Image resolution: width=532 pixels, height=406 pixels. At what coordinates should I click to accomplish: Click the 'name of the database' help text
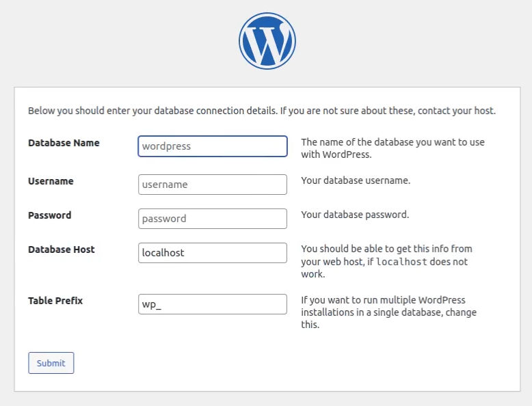(x=393, y=148)
